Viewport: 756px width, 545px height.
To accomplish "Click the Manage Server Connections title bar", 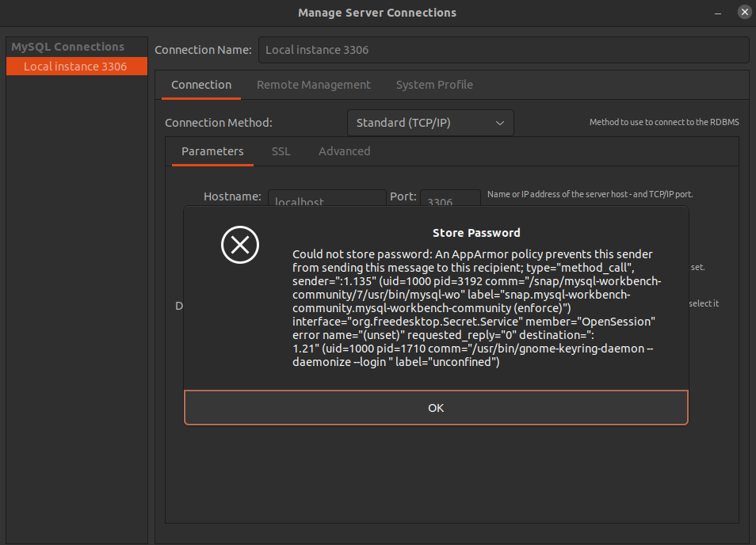I will pyautogui.click(x=377, y=13).
